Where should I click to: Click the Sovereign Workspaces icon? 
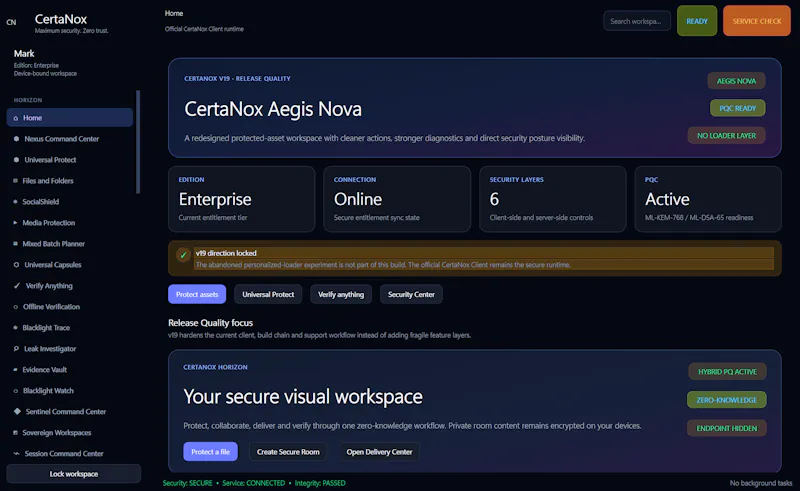(x=15, y=432)
